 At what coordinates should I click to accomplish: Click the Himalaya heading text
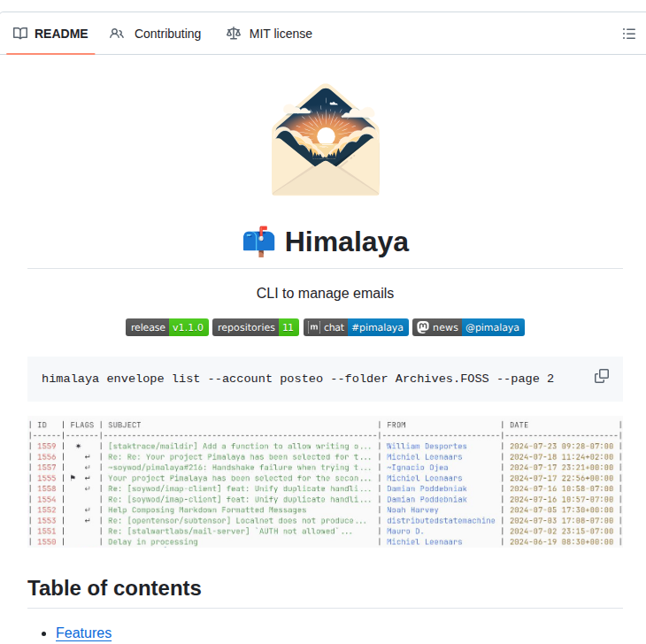tap(347, 241)
